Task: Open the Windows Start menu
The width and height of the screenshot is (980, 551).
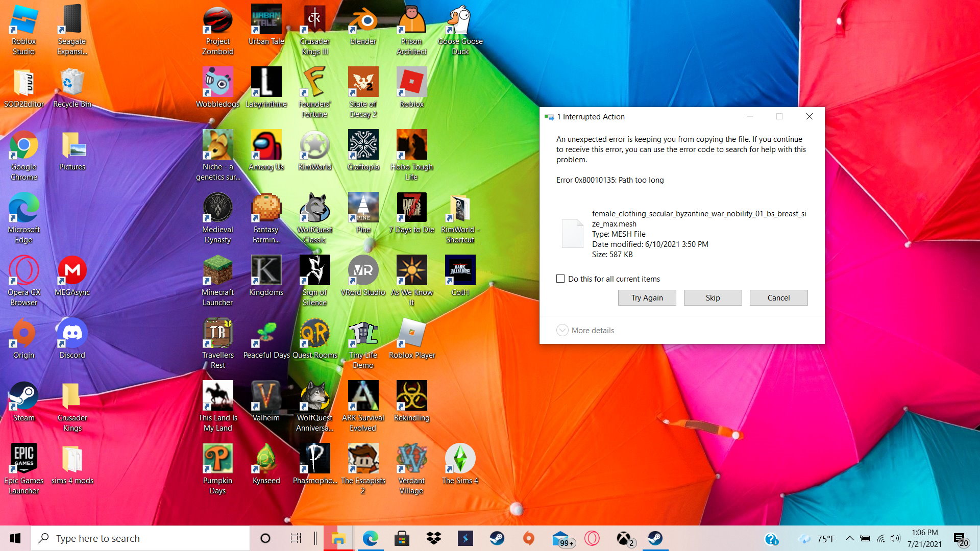Action: [x=15, y=538]
